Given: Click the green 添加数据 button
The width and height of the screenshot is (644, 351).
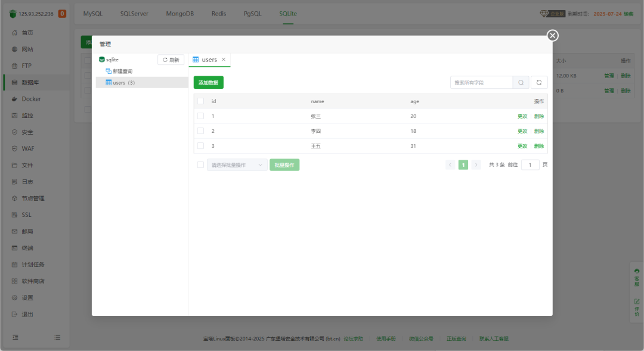Looking at the screenshot, I should coord(209,82).
